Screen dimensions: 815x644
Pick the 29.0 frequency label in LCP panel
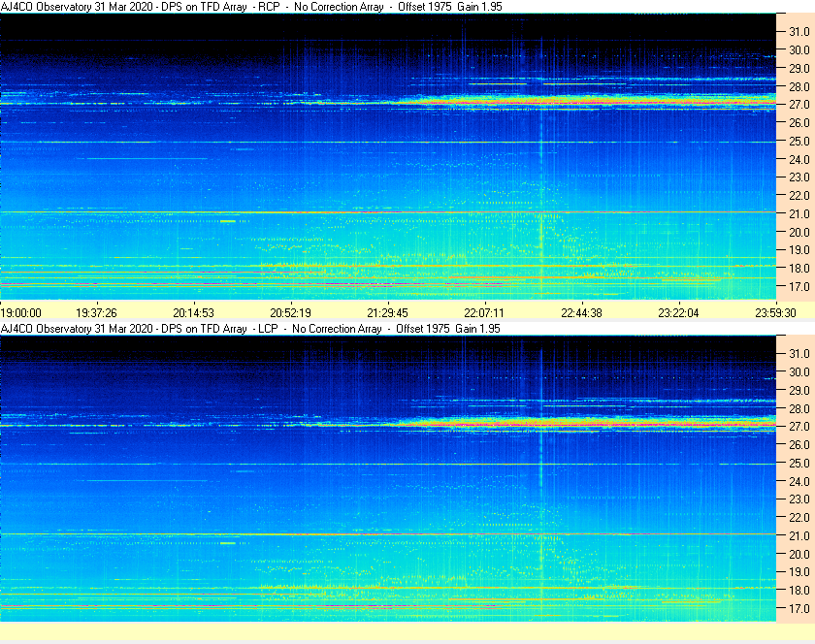[799, 390]
